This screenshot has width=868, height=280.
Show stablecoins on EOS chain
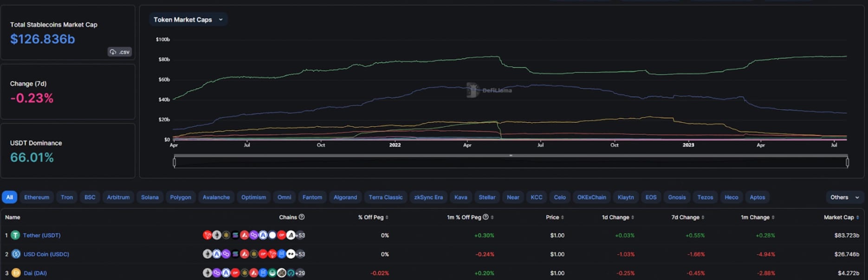[x=651, y=197]
